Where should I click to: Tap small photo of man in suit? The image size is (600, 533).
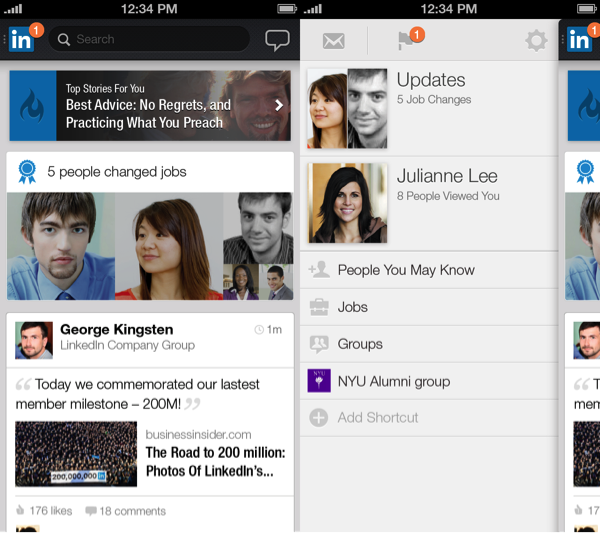point(277,282)
